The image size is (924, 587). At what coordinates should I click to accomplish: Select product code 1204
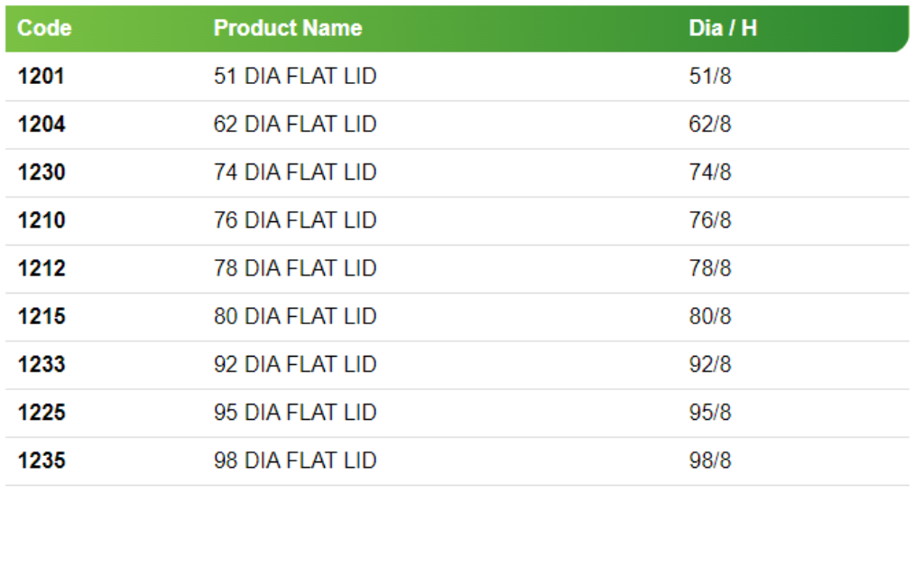tap(42, 125)
